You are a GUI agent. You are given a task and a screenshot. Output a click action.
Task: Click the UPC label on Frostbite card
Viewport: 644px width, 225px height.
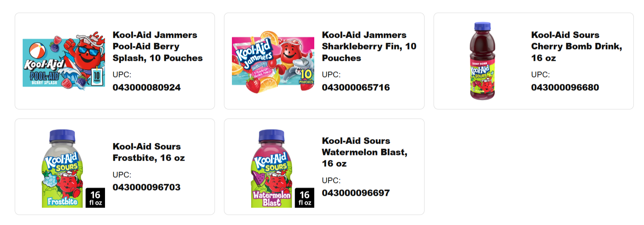(x=122, y=175)
